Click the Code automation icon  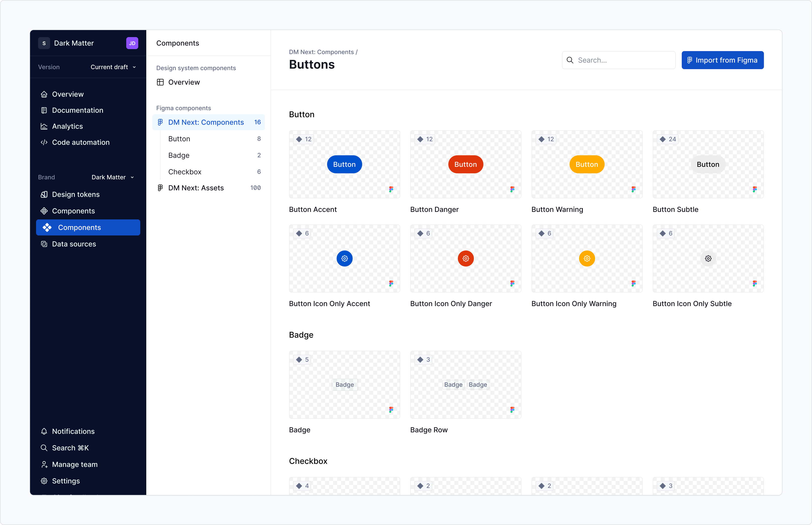(x=44, y=142)
